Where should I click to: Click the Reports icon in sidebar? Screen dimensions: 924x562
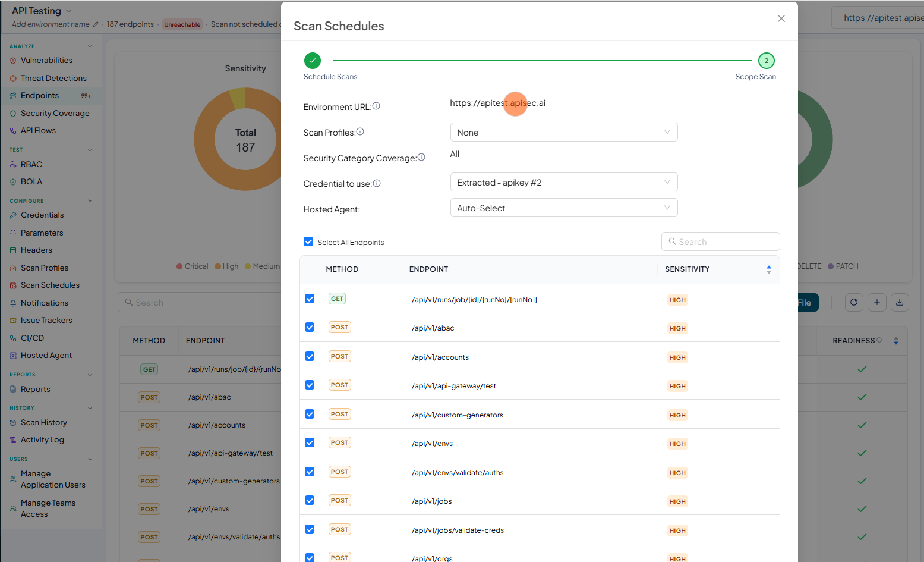click(x=13, y=390)
